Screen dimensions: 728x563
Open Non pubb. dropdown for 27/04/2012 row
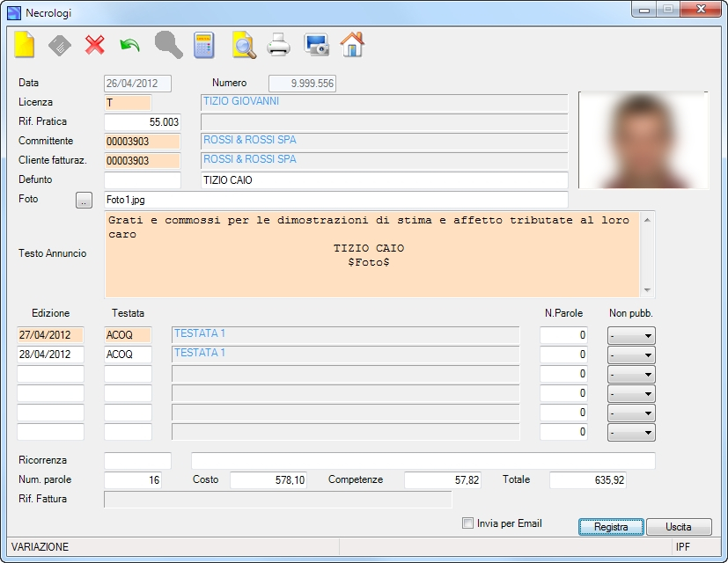[x=631, y=335]
